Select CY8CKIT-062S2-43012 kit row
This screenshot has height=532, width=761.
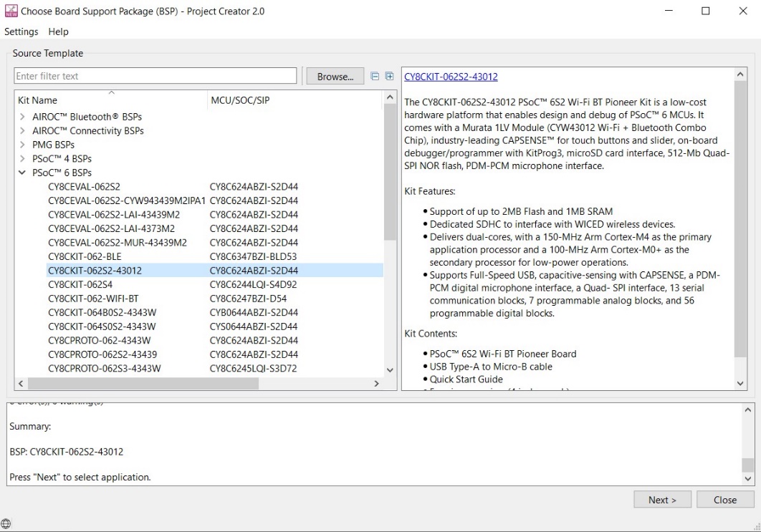215,271
